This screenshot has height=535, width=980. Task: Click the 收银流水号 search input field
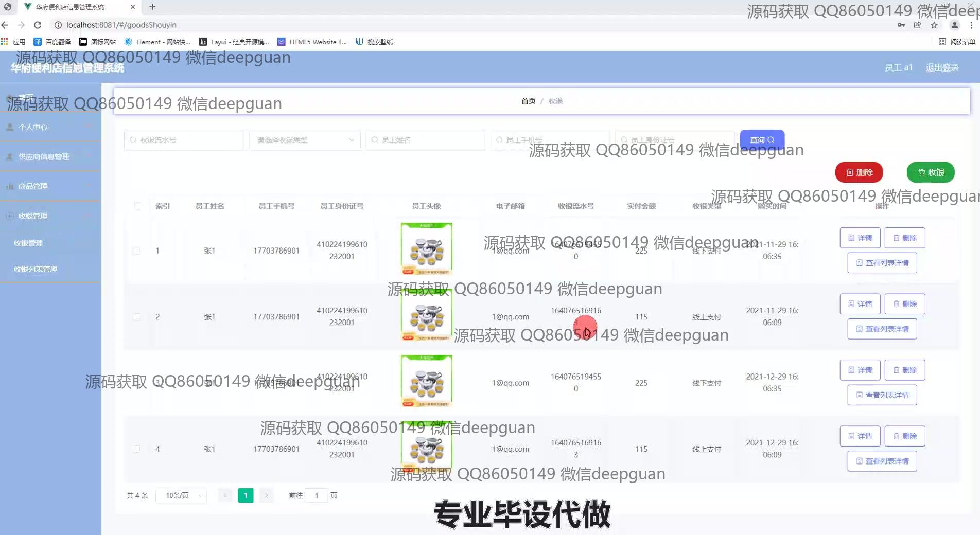click(184, 140)
